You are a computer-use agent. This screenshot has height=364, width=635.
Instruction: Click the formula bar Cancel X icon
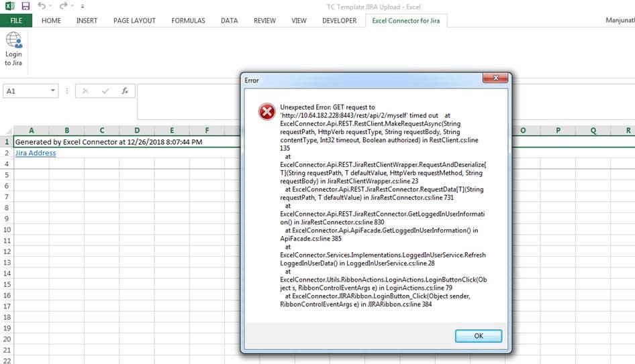[85, 91]
